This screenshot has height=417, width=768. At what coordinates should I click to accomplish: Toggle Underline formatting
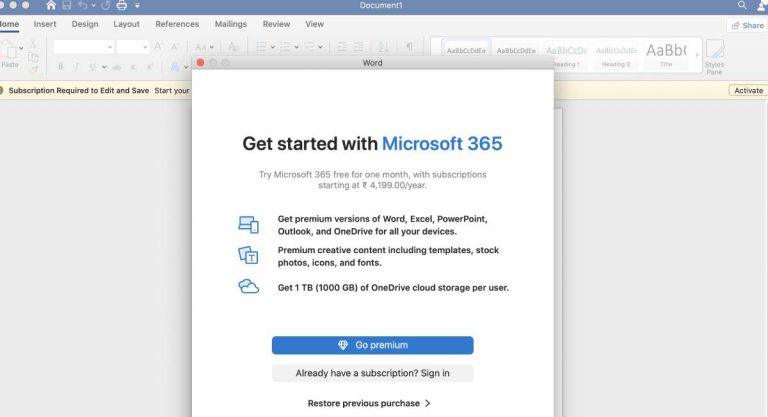tap(92, 67)
